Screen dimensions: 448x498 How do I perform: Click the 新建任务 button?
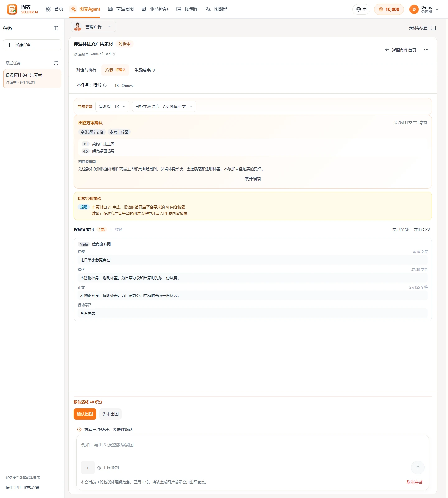pos(32,45)
